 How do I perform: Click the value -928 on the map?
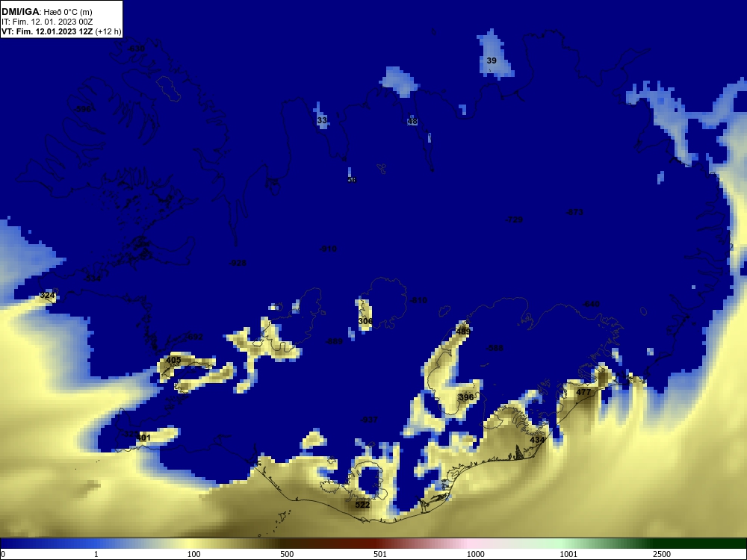[238, 263]
